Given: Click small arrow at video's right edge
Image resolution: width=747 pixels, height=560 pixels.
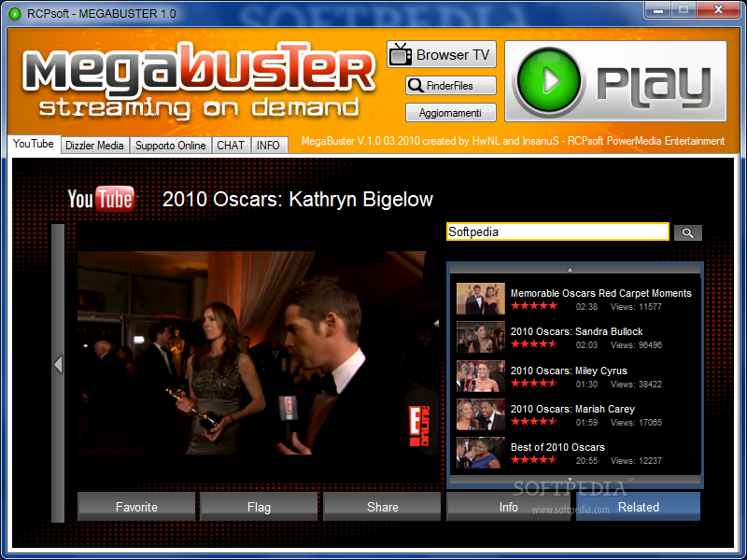Looking at the screenshot, I should click(x=436, y=323).
